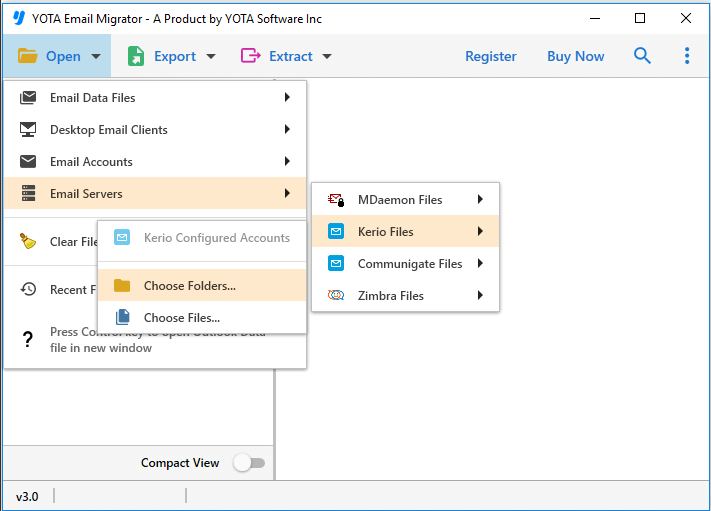Expand the Desktop Email Clients submenu arrow
711x511 pixels.
tap(287, 129)
